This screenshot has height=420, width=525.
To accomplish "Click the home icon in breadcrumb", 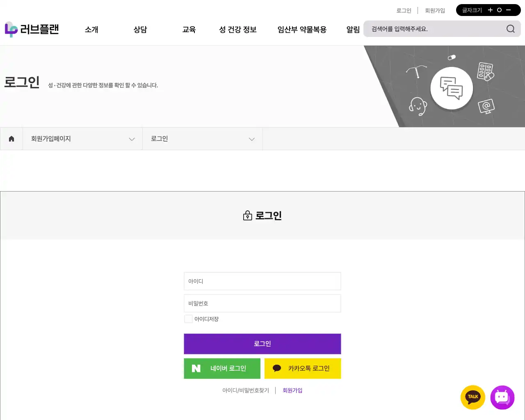I will click(x=11, y=139).
